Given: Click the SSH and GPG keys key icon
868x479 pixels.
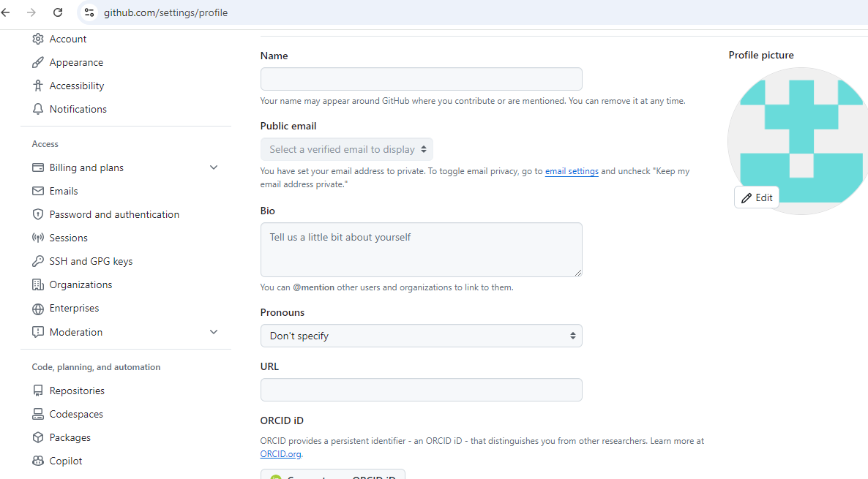Looking at the screenshot, I should (x=38, y=261).
